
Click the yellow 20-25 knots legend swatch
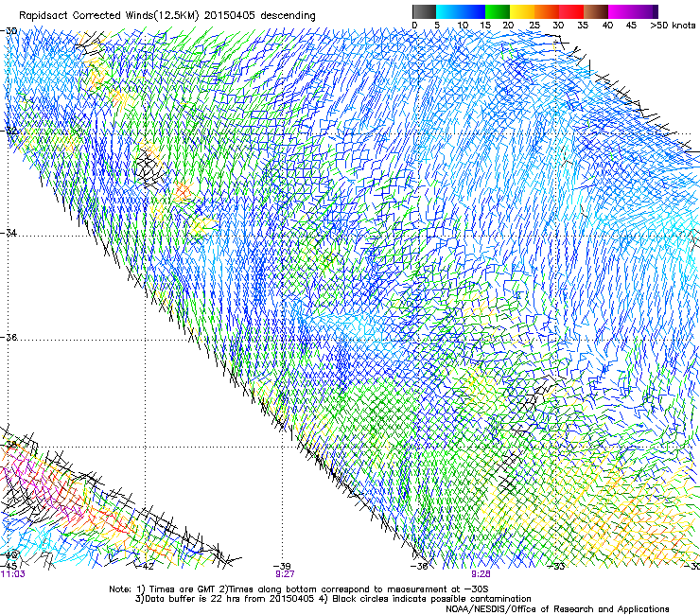pyautogui.click(x=522, y=11)
